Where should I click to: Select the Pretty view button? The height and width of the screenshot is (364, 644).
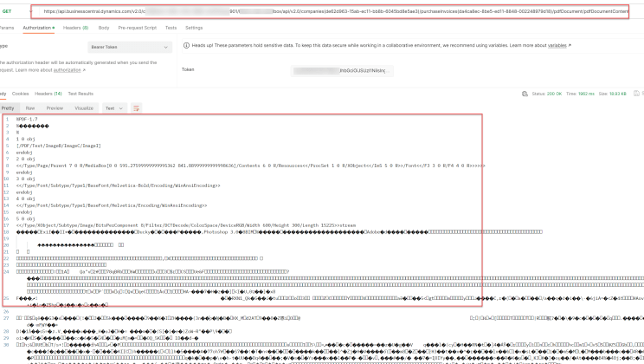point(8,108)
